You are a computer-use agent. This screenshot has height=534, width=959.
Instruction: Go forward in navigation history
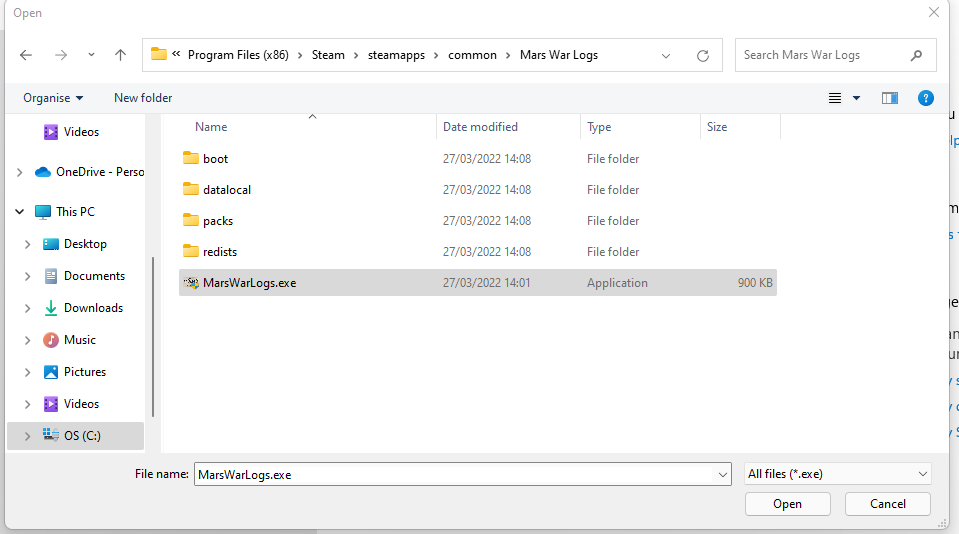(x=61, y=55)
